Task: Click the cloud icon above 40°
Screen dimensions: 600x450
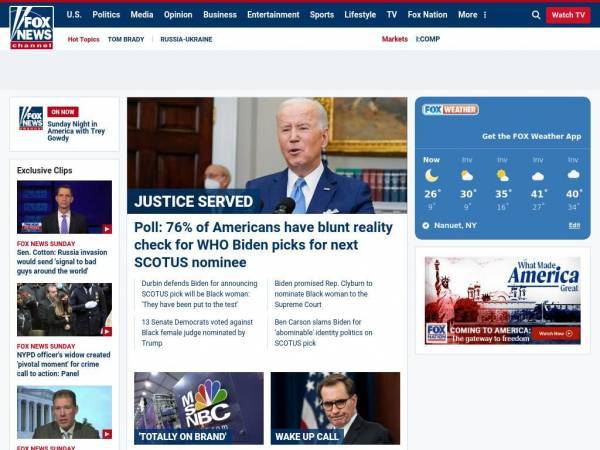Action: tap(573, 175)
